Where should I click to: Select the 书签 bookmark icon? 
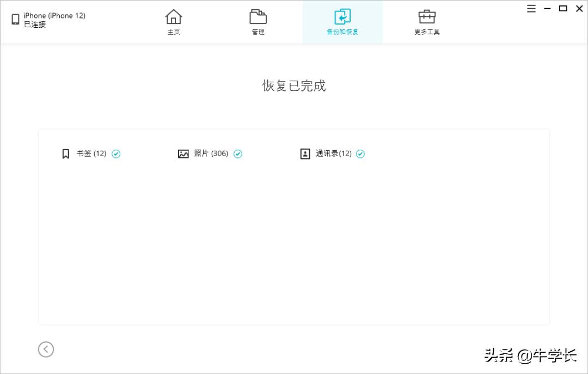tap(65, 154)
